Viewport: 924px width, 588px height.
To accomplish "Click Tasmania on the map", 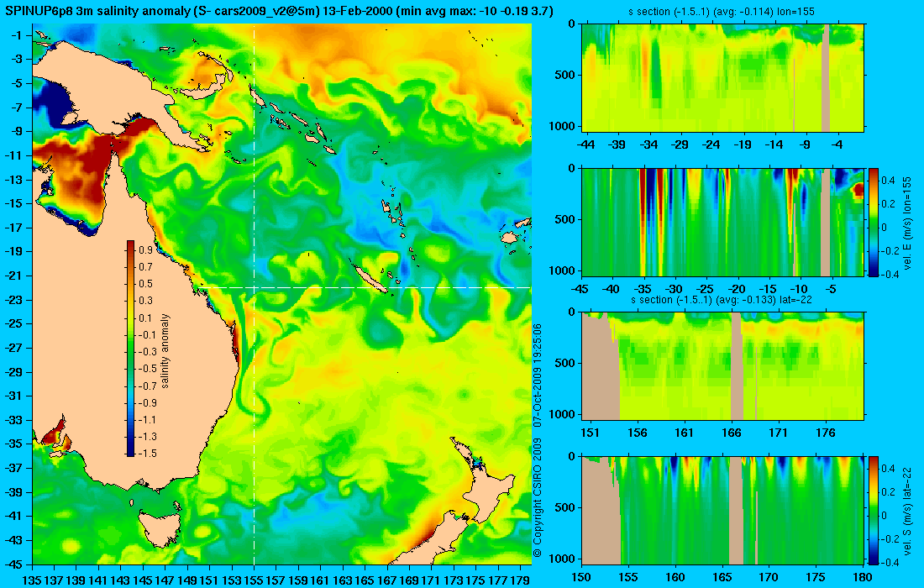I will click(159, 528).
